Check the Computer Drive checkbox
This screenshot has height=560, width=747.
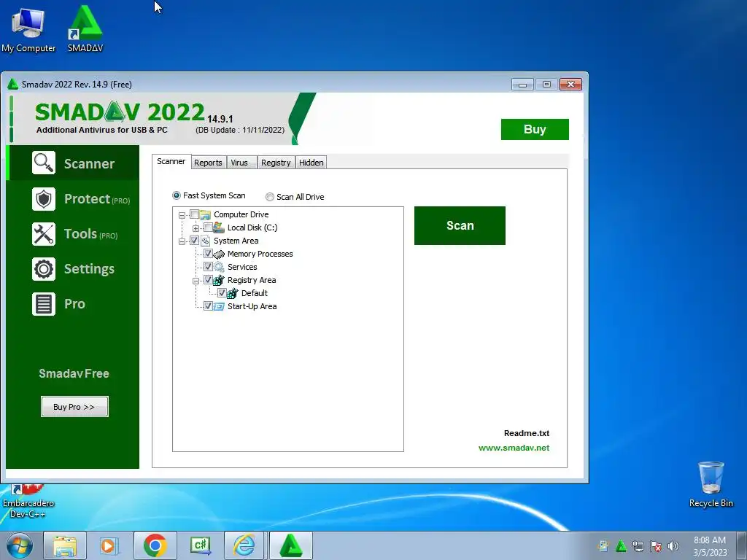coord(194,214)
